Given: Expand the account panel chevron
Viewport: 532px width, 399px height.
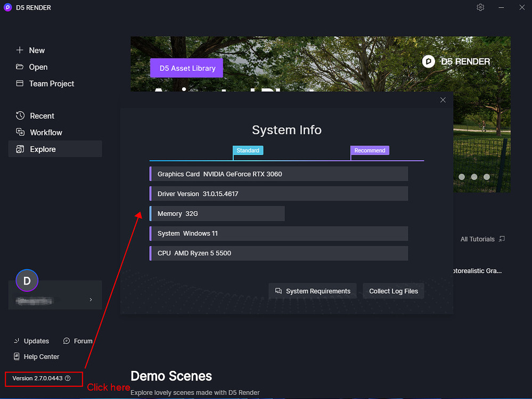Looking at the screenshot, I should (x=91, y=300).
